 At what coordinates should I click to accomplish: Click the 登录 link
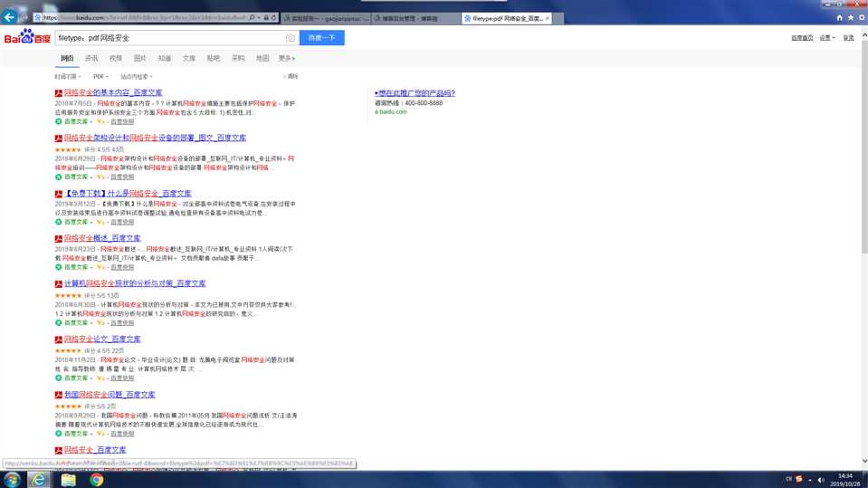coord(849,38)
